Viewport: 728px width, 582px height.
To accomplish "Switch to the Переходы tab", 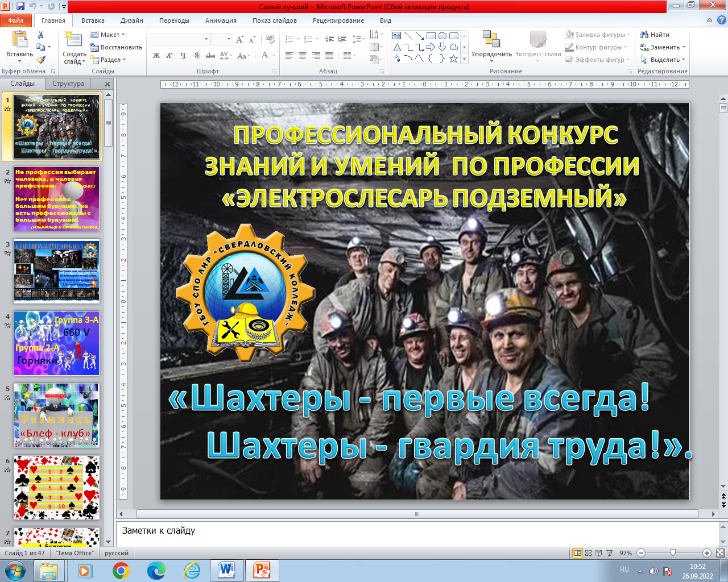I will pos(174,20).
